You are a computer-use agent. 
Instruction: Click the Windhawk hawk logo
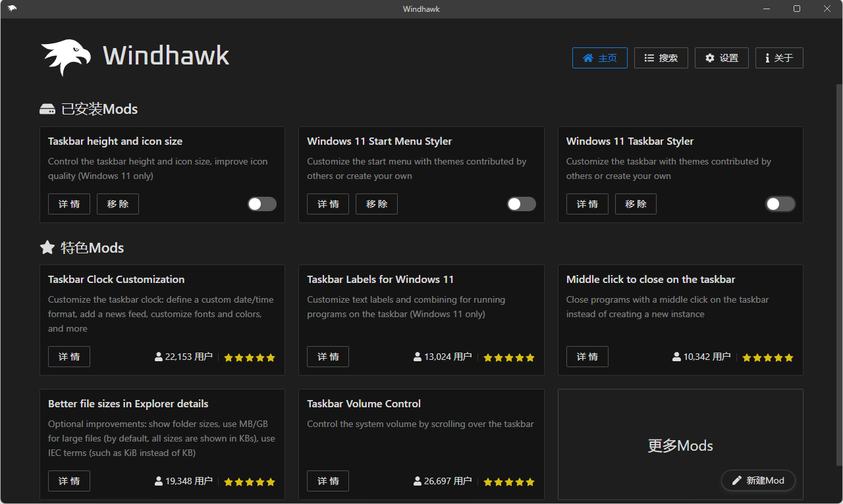tap(66, 57)
